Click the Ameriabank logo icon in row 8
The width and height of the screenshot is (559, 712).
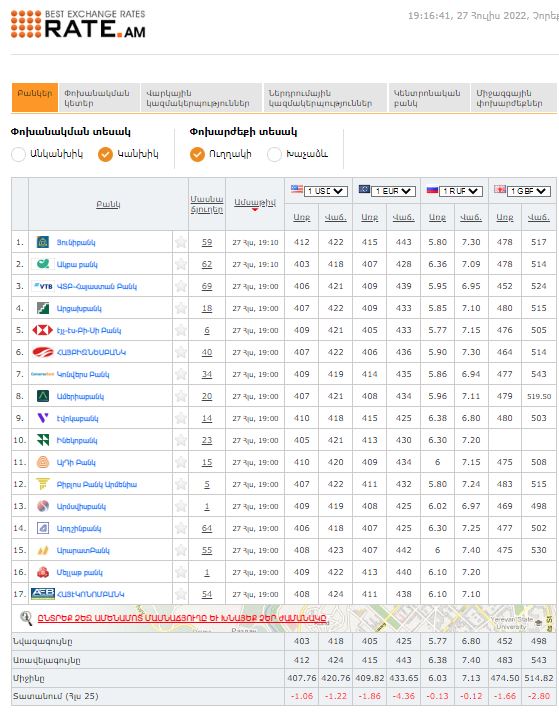[43, 396]
